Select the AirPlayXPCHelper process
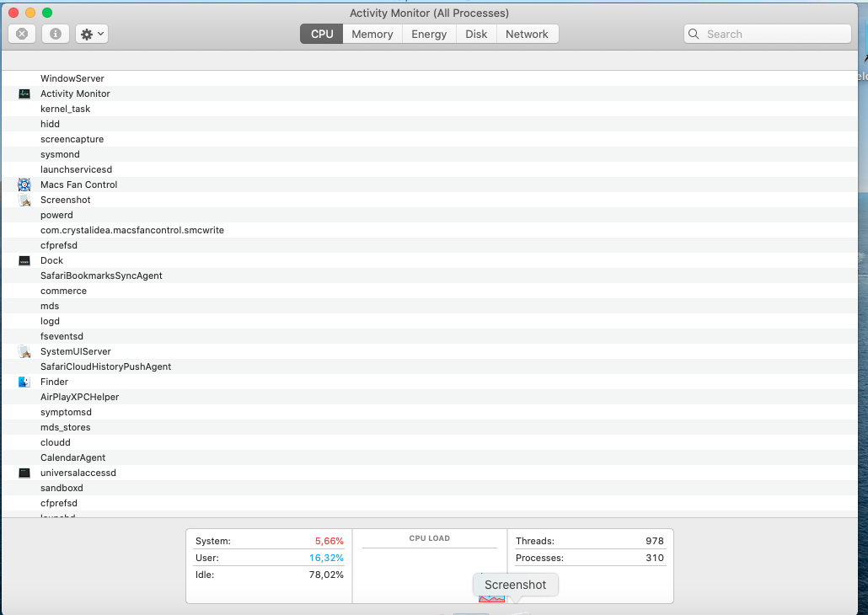The height and width of the screenshot is (615, 868). click(80, 397)
